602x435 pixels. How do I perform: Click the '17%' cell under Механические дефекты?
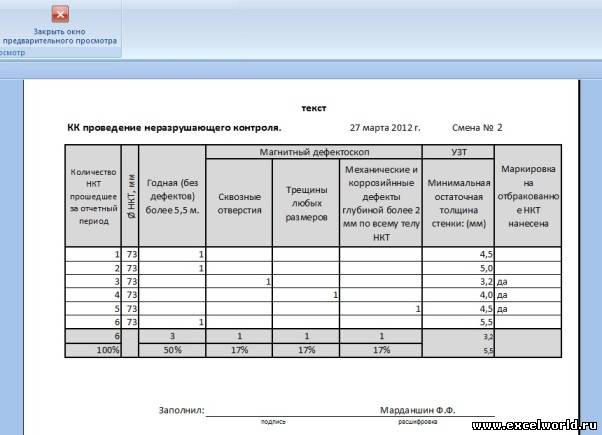pyautogui.click(x=381, y=350)
